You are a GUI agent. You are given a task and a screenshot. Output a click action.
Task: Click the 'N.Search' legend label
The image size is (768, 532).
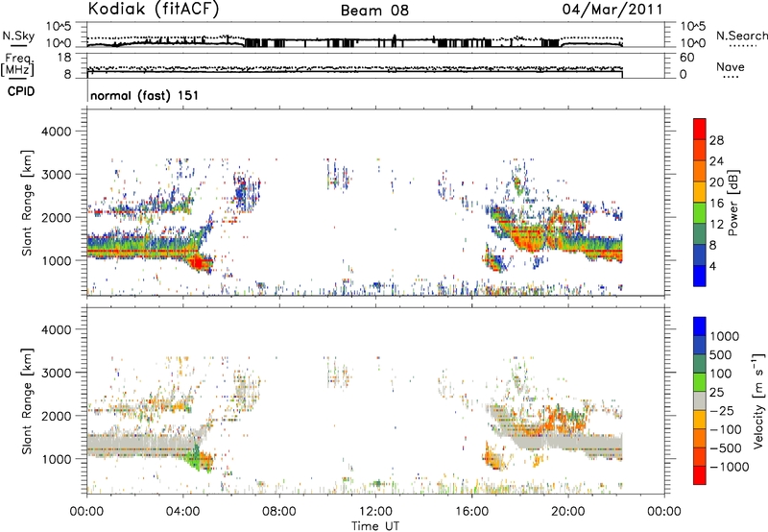(x=741, y=36)
